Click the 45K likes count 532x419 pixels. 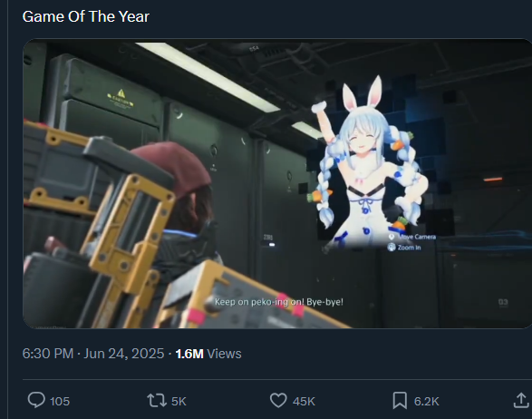click(304, 402)
